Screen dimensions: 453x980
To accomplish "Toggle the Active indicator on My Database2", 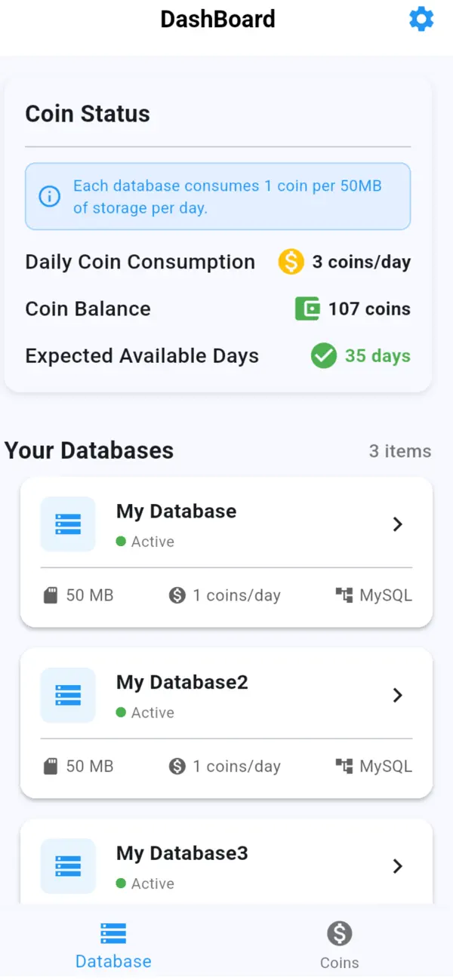I will click(121, 712).
